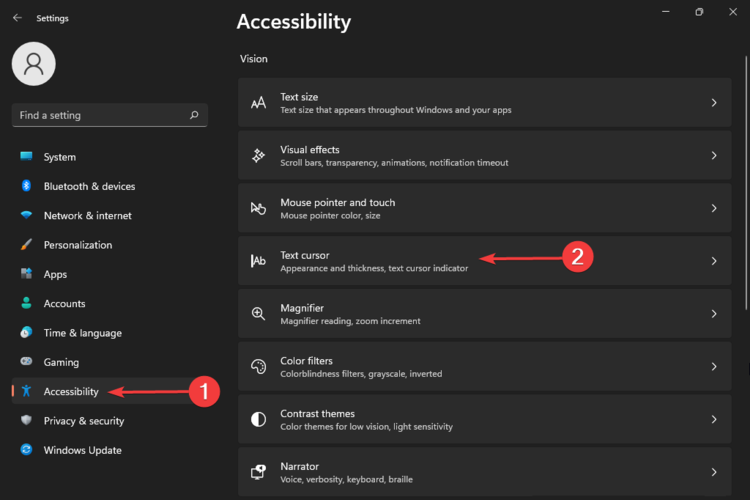Select System in the sidebar
The width and height of the screenshot is (750, 500).
coord(59,157)
